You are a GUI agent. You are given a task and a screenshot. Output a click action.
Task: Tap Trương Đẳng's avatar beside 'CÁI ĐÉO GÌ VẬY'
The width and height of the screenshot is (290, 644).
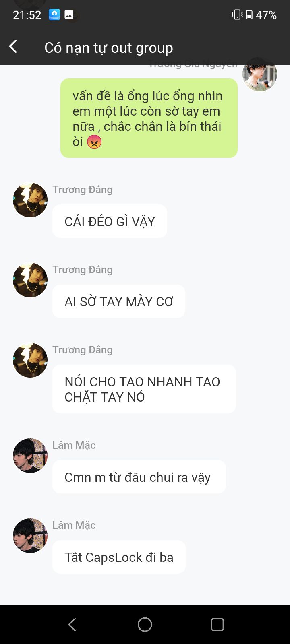pyautogui.click(x=30, y=200)
